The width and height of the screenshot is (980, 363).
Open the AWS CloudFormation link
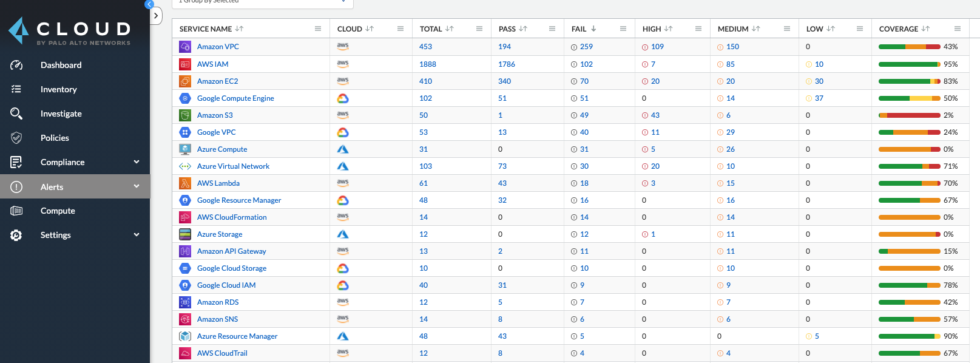232,217
